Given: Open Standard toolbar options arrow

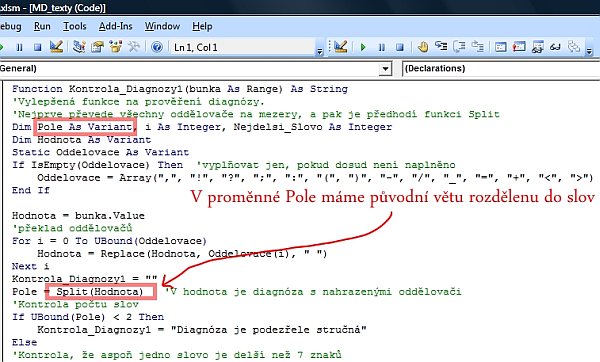Looking at the screenshot, I should coord(320,51).
